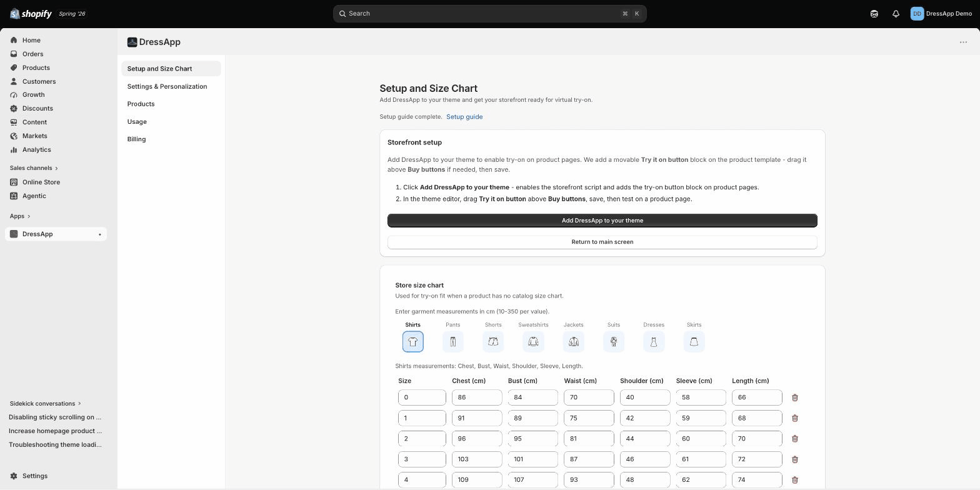Edit the Size field containing 2
980x490 pixels.
pos(422,439)
